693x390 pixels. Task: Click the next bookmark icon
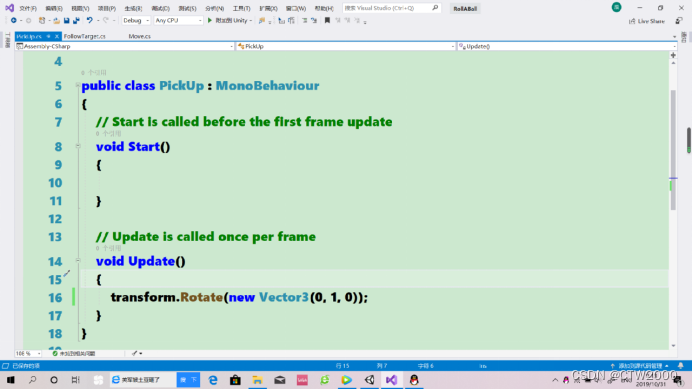347,20
